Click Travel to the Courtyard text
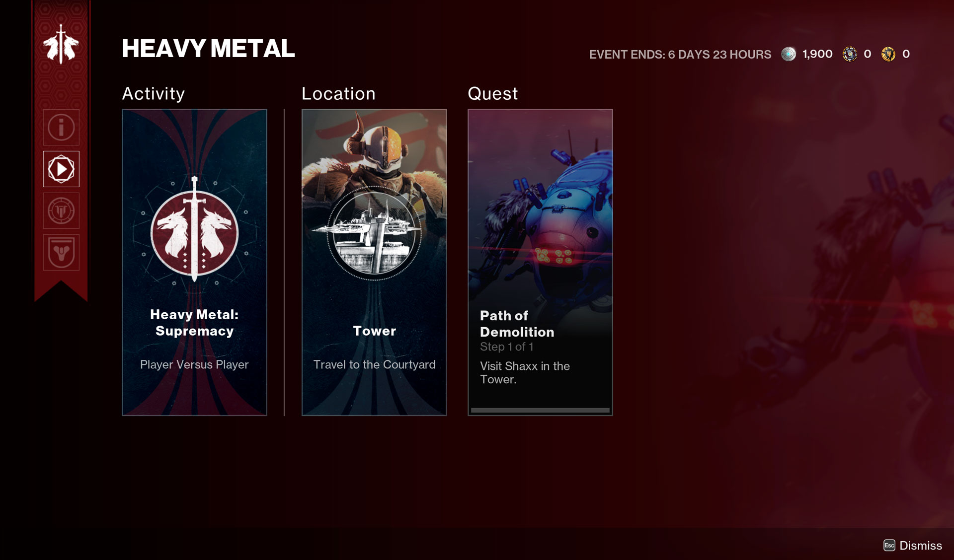The image size is (954, 560). point(374,364)
